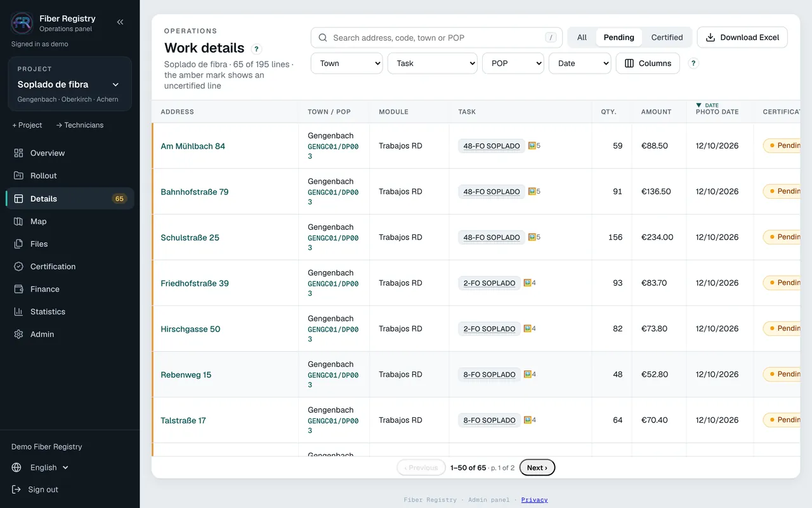Click the 48-FO SOPLADO task tag for Schulstraße 25
The height and width of the screenshot is (508, 812).
coord(492,237)
